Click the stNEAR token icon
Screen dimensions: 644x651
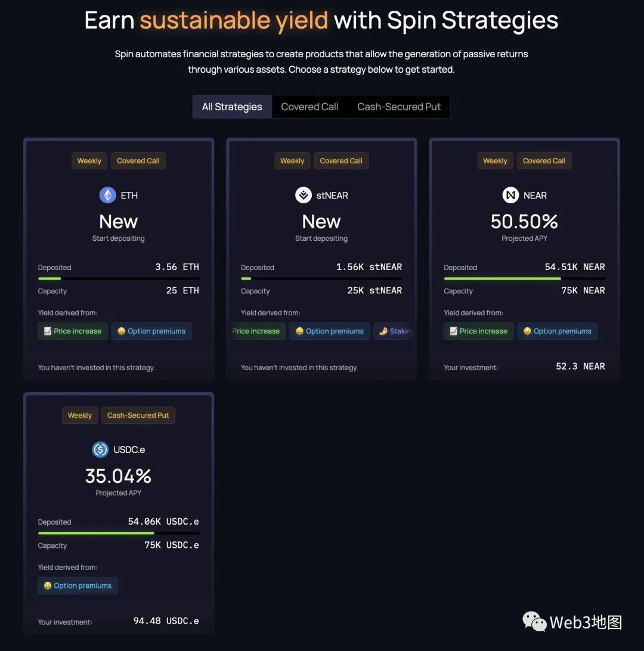pyautogui.click(x=304, y=195)
